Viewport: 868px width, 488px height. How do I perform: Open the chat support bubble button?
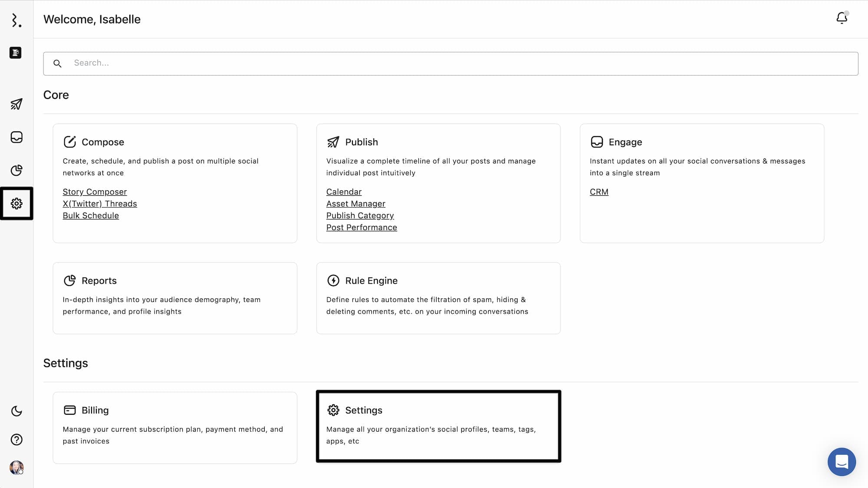pyautogui.click(x=842, y=462)
